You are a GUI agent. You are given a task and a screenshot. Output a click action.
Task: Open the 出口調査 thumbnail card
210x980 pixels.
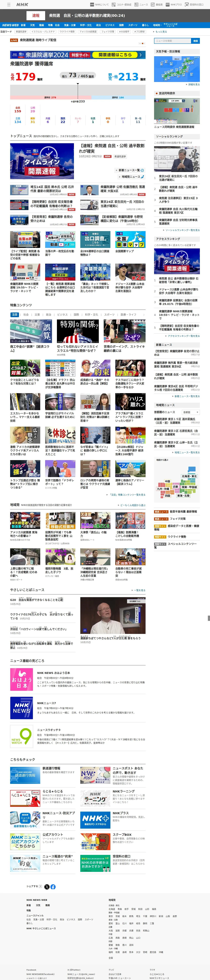(95, 239)
